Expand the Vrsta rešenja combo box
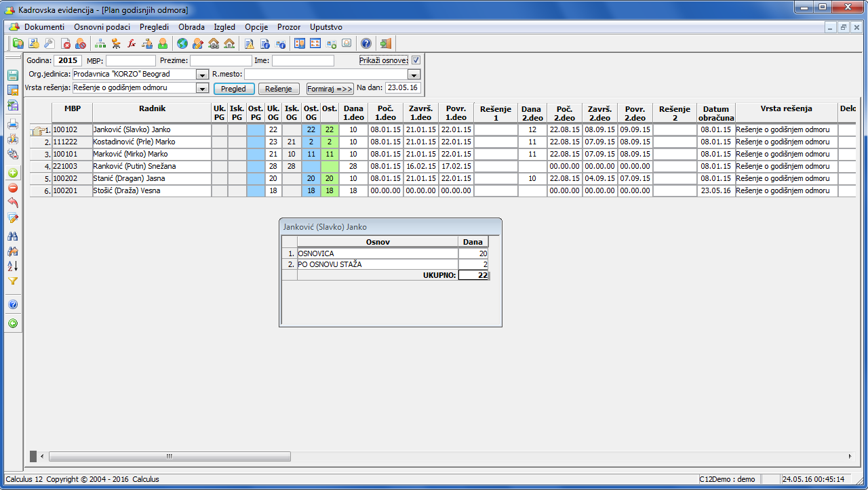 tap(201, 88)
